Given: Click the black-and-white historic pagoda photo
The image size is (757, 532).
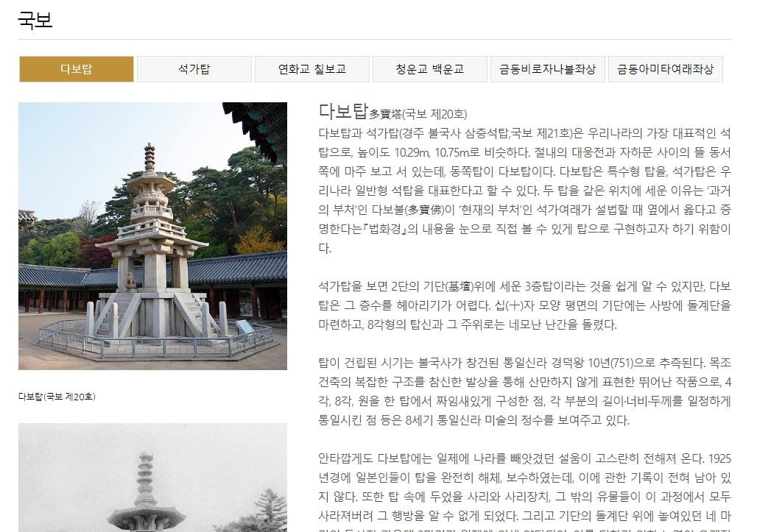Looking at the screenshot, I should point(152,478).
